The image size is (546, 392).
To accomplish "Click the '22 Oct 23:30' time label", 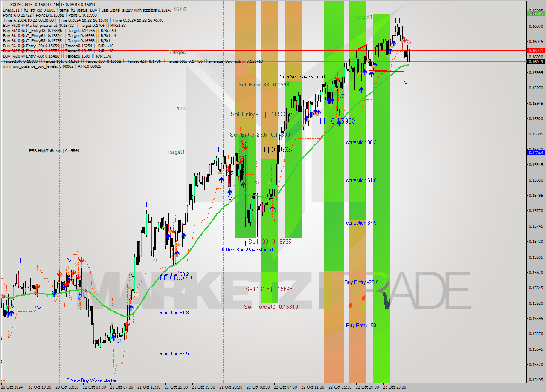I will click(x=395, y=387).
